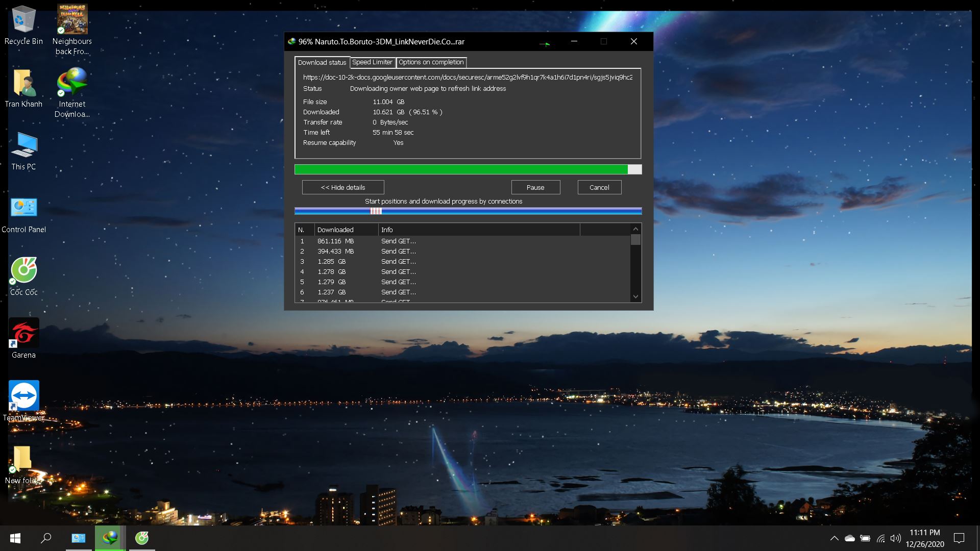The image size is (980, 551).
Task: Open the Options on completion tab
Action: (431, 62)
